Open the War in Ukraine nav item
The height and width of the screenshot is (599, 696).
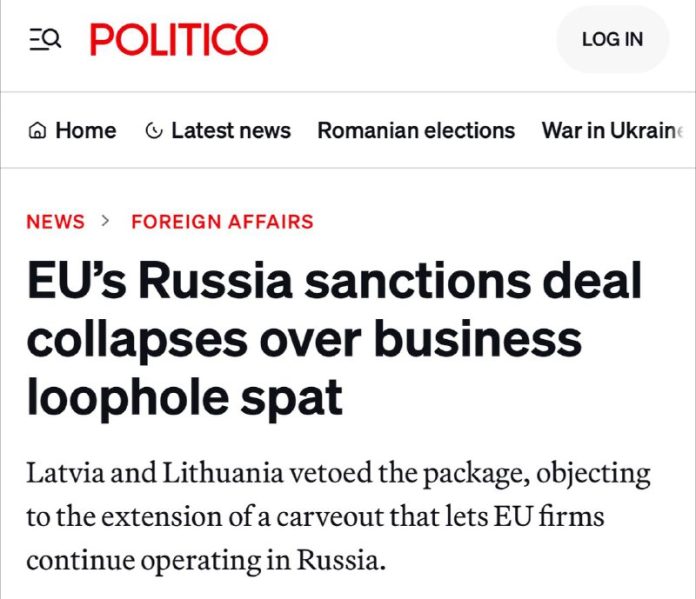click(x=614, y=131)
